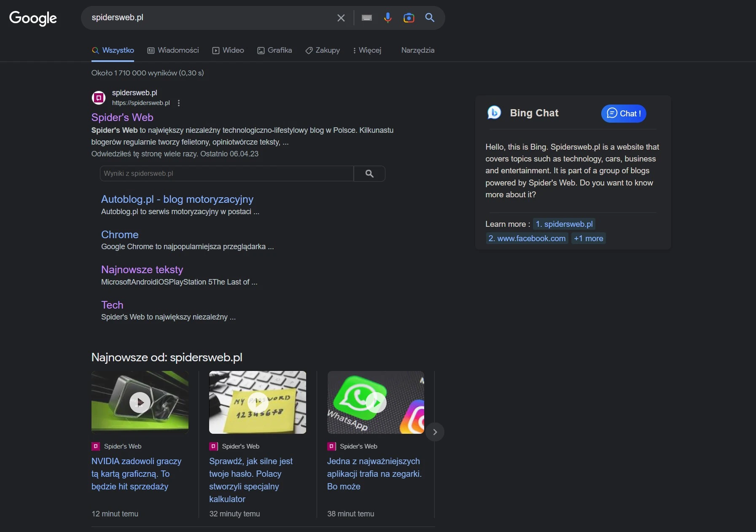The image size is (756, 532).
Task: Clear the search query with the X icon
Action: tap(341, 18)
